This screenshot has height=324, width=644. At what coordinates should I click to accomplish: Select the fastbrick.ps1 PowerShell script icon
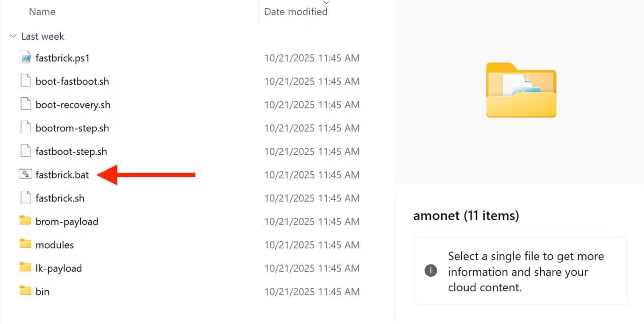[26, 58]
